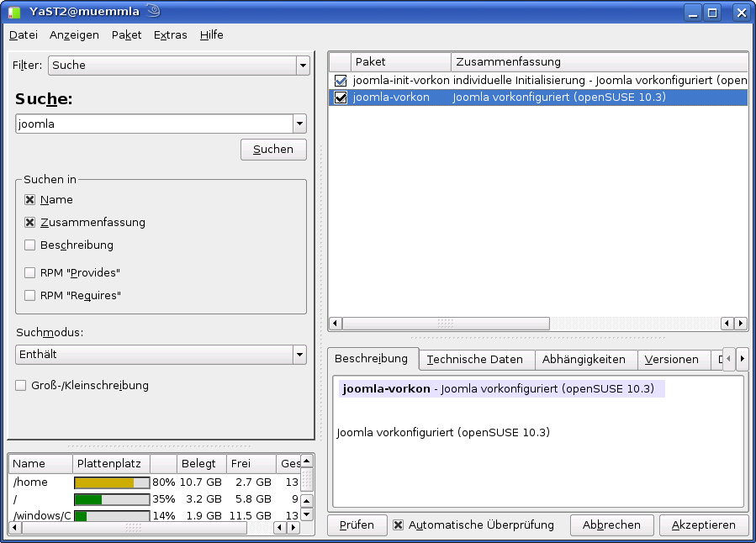The height and width of the screenshot is (543, 756).
Task: Click the Akzeptieren button
Action: (704, 525)
